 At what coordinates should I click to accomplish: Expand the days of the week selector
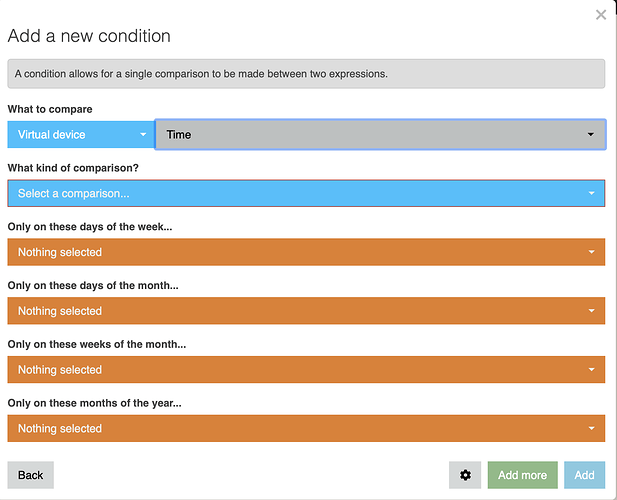click(306, 252)
